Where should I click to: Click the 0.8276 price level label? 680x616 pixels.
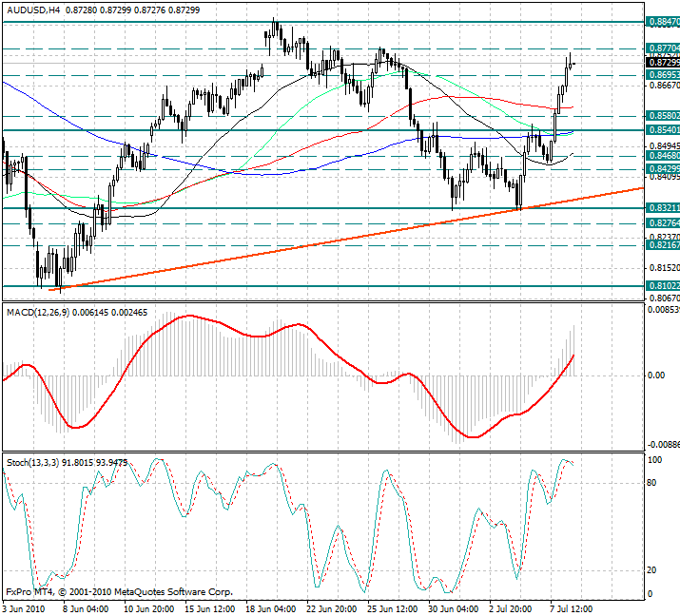click(x=663, y=223)
